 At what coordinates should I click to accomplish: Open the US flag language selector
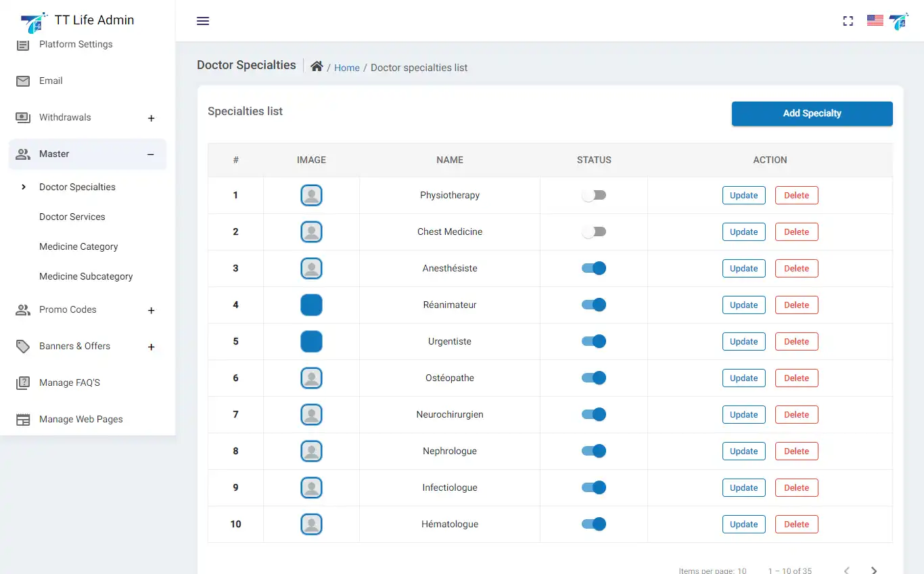pyautogui.click(x=875, y=21)
